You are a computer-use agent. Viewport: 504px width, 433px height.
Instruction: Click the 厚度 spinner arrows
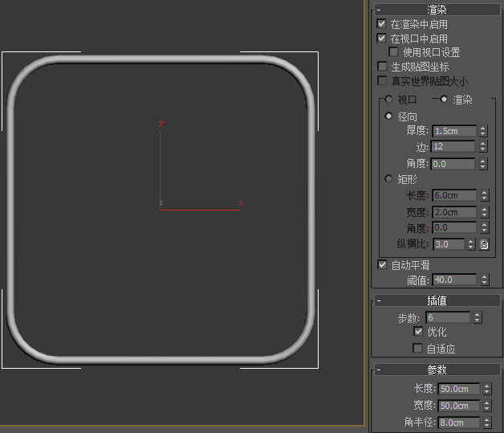[x=483, y=131]
